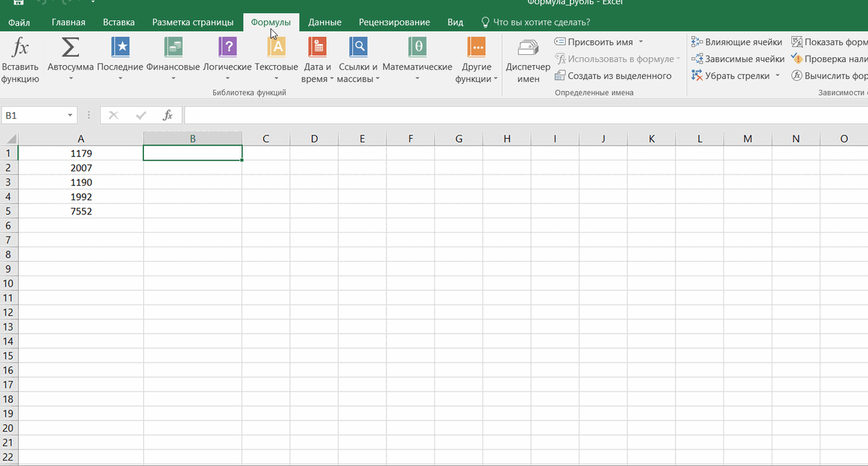868x466 pixels.
Task: Expand the Текстовые dropdown arrow
Action: [276, 79]
